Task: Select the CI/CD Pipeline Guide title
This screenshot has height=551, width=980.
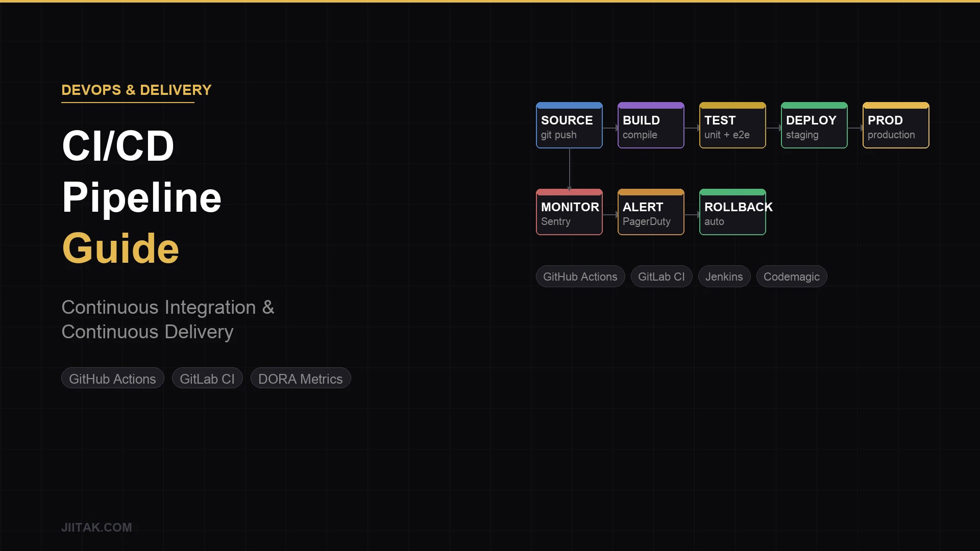Action: point(141,197)
